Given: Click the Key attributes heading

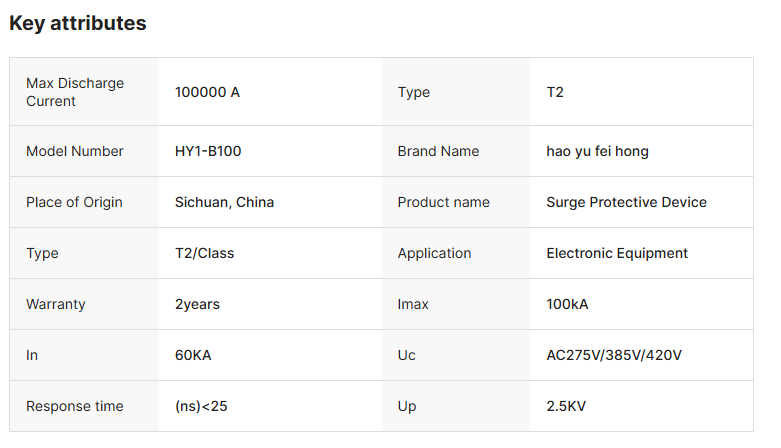Looking at the screenshot, I should (78, 23).
